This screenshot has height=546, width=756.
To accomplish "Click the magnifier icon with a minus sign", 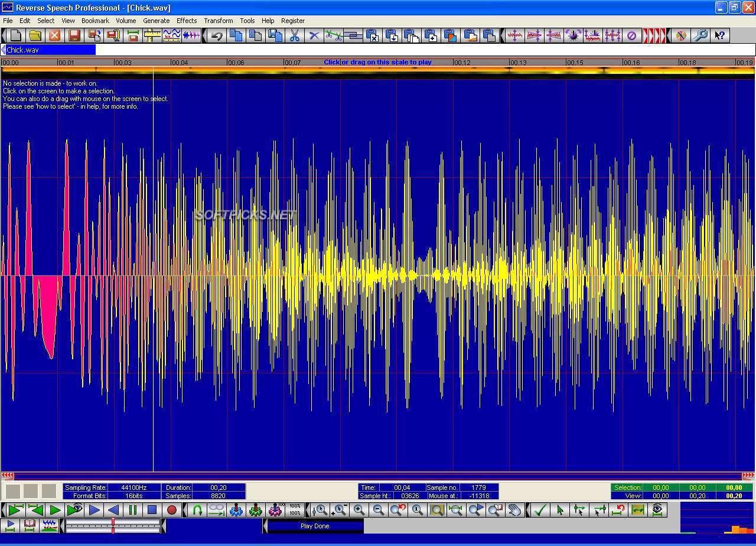I will coord(378,510).
